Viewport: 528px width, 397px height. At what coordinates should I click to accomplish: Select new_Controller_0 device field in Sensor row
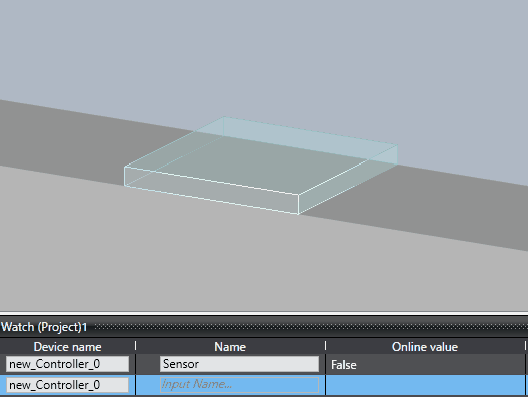tap(67, 364)
